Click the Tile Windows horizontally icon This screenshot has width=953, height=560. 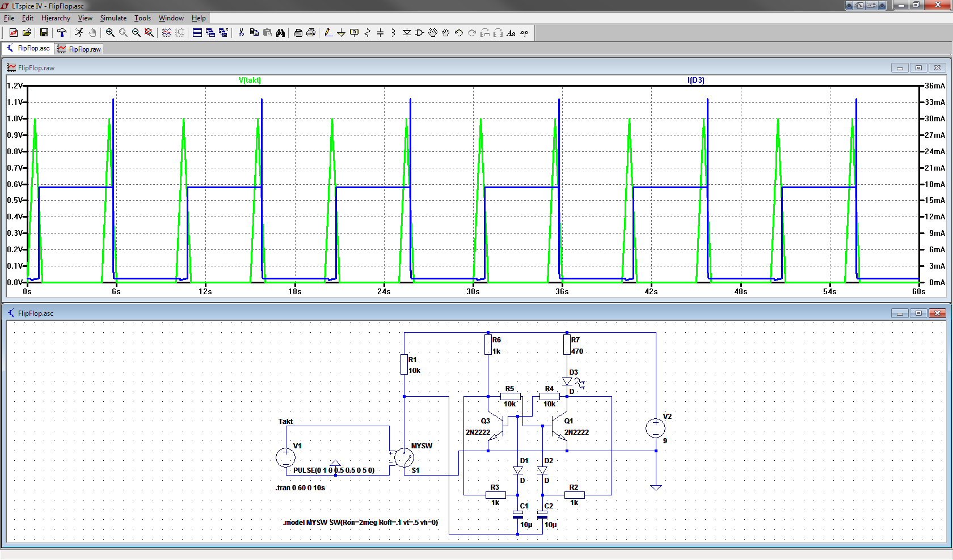pos(197,33)
